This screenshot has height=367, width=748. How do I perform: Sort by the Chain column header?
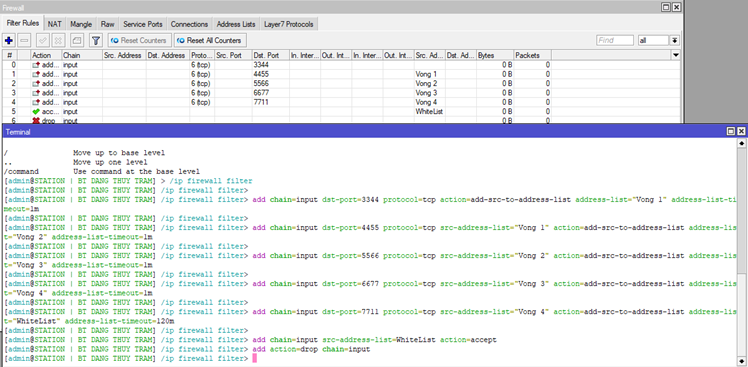[x=82, y=55]
